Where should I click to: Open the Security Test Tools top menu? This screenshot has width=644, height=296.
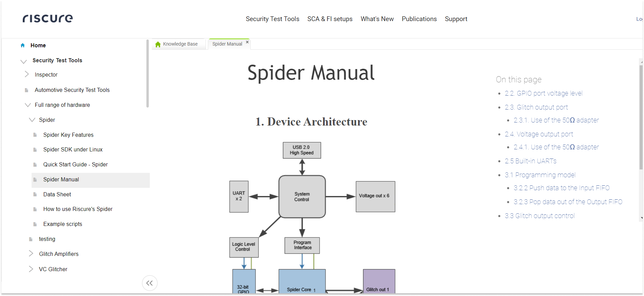pyautogui.click(x=272, y=19)
